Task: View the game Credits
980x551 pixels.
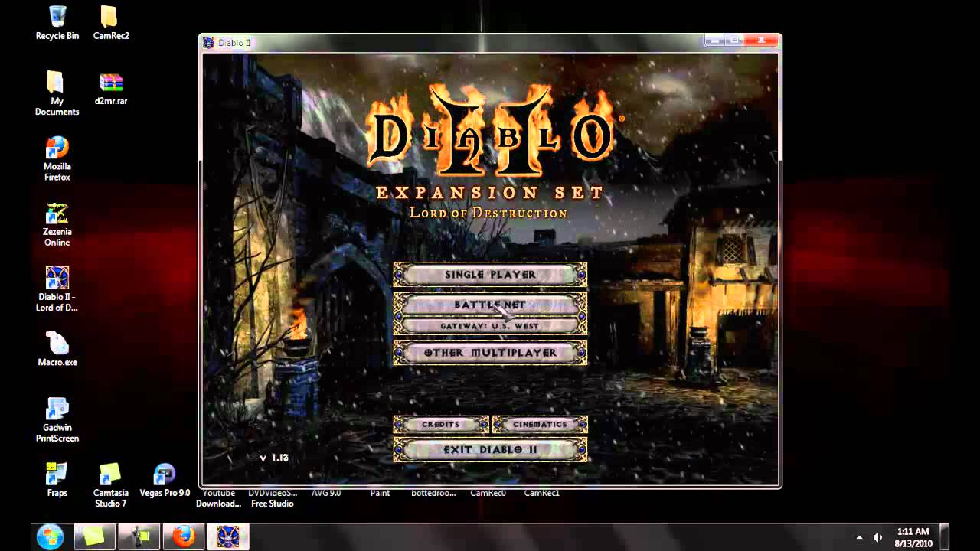Action: point(441,425)
